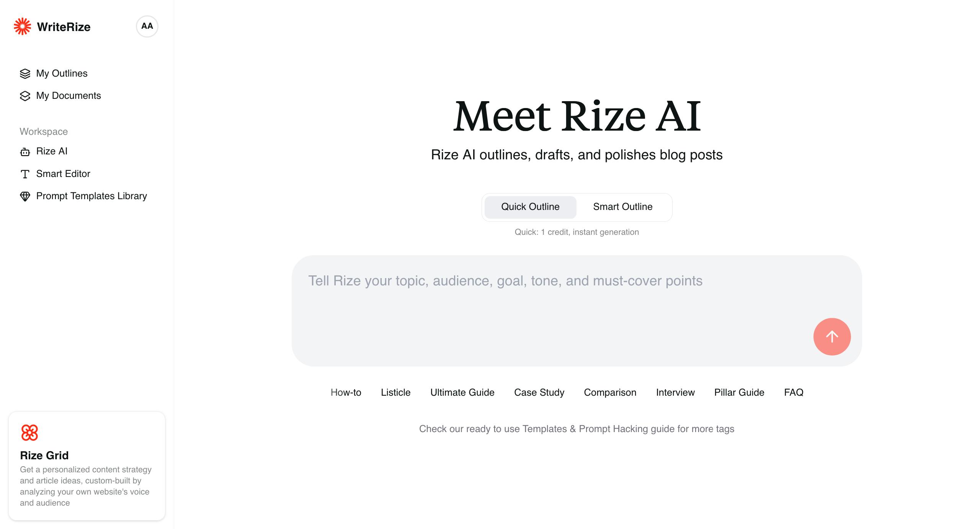
Task: Open the Templates link in the footer text
Action: (x=544, y=429)
